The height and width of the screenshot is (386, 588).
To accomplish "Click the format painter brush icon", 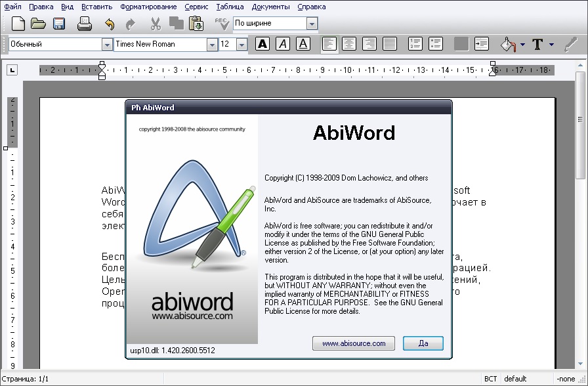I will tap(571, 44).
